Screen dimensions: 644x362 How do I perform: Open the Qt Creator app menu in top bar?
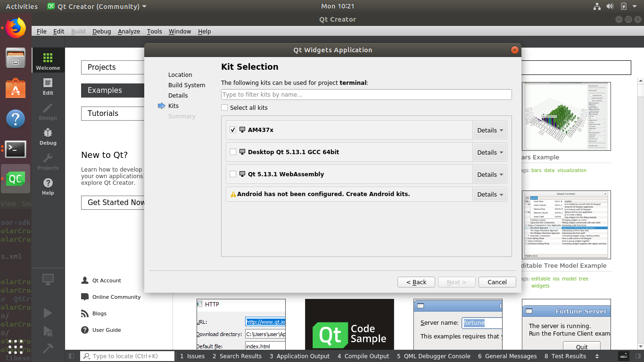pos(97,6)
